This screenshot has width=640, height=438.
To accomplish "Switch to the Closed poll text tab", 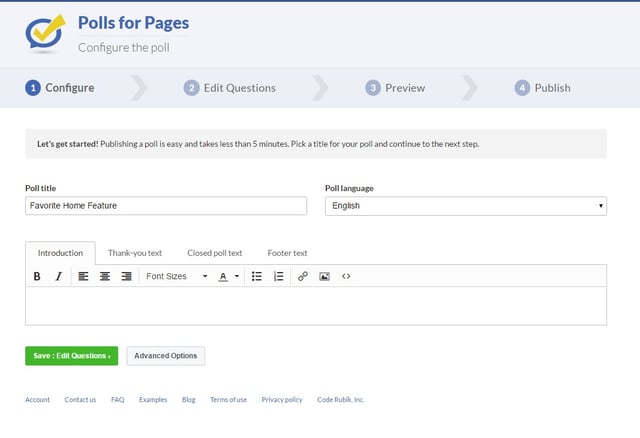I will point(215,253).
